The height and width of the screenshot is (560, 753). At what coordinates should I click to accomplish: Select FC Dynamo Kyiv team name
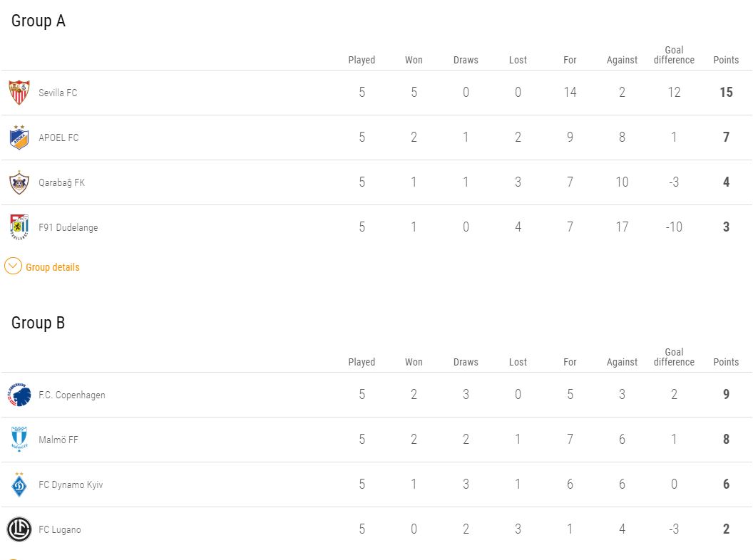(x=71, y=484)
